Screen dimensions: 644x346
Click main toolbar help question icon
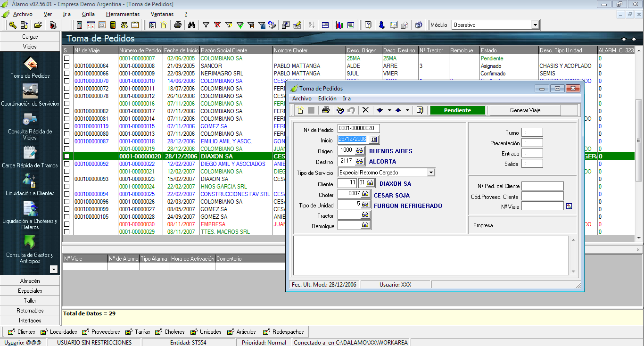coord(368,25)
